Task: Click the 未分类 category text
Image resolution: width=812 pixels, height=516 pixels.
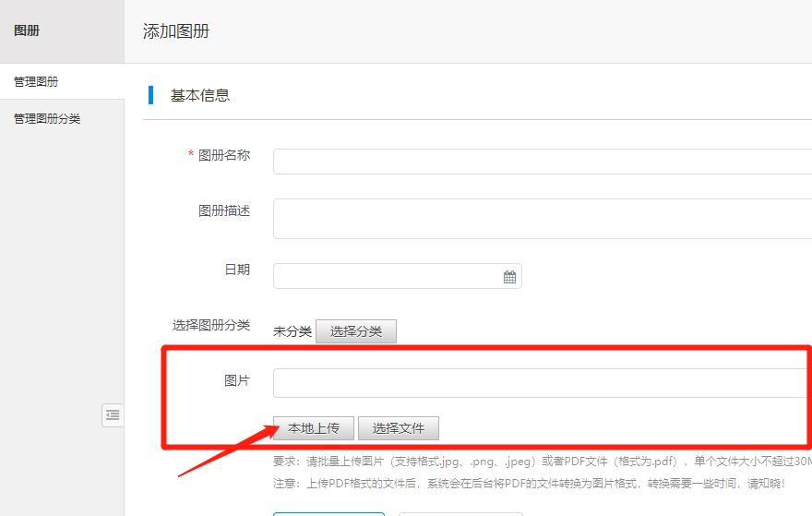Action: 292,331
